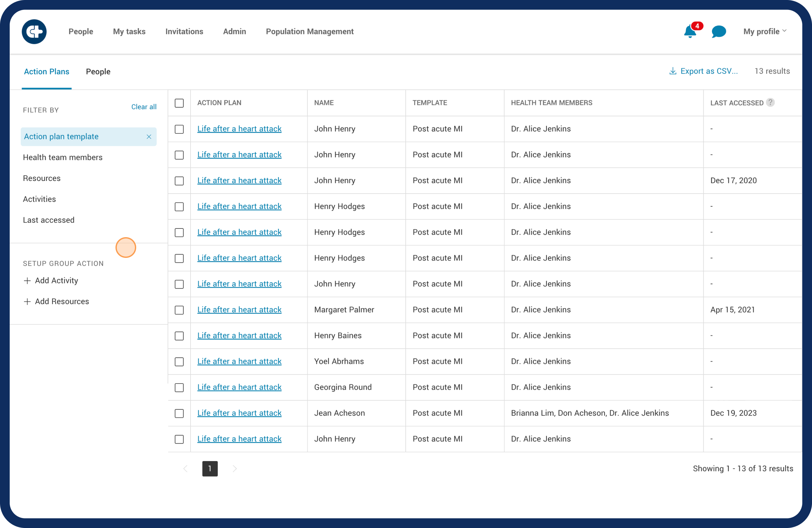Click the plus icon beside Add Activity
Screen dimensions: 812x528
27,280
